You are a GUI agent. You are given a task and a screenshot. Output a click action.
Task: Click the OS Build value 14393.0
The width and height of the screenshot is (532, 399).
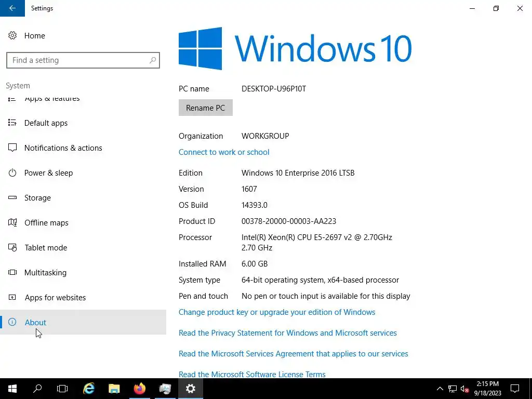[x=255, y=205]
